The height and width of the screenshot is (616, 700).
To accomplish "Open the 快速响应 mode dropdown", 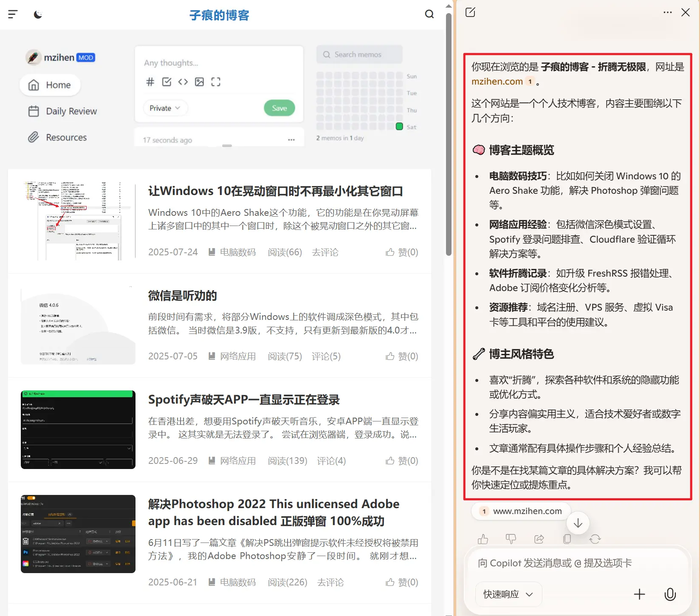I will [508, 594].
